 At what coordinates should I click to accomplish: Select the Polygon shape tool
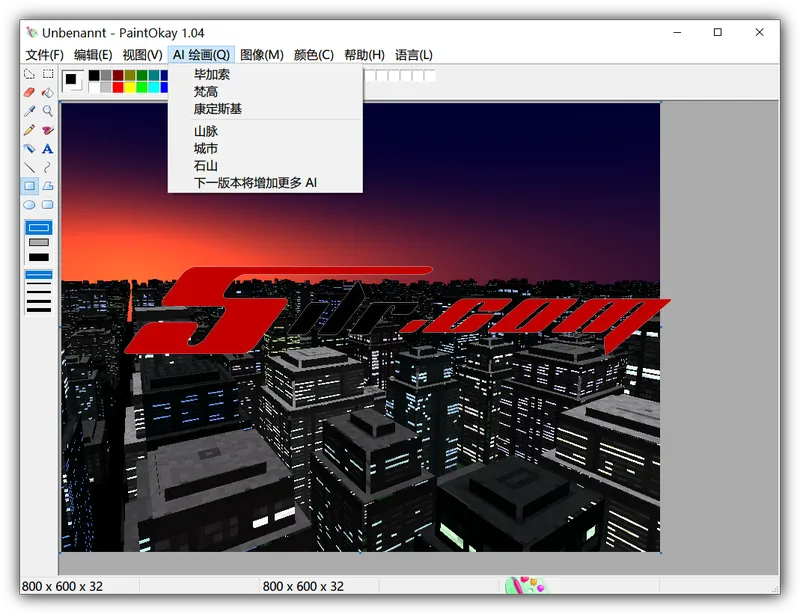click(x=47, y=186)
